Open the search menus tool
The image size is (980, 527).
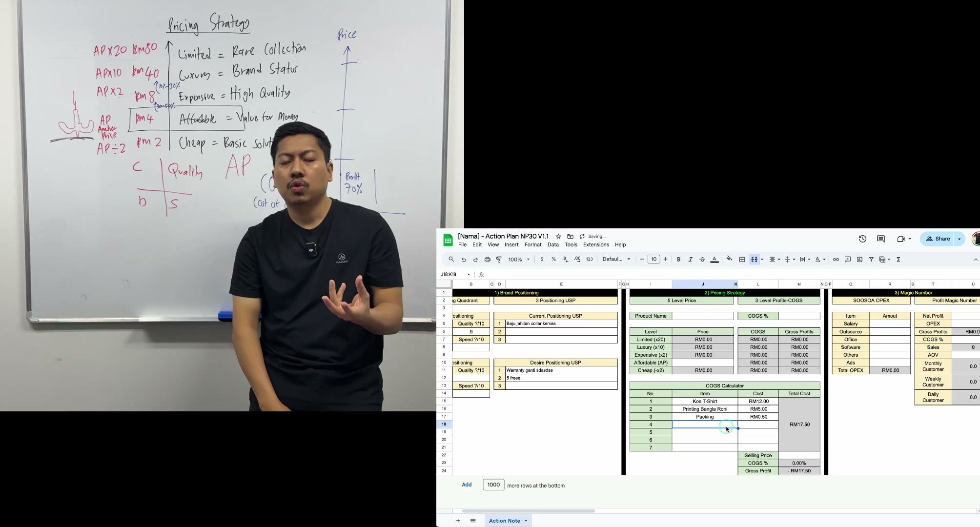[451, 260]
